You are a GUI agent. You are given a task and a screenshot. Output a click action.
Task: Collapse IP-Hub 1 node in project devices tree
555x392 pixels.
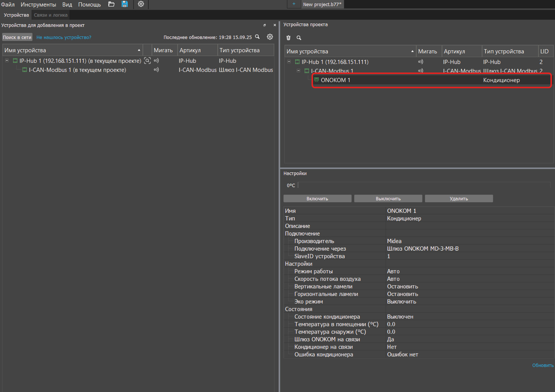289,62
